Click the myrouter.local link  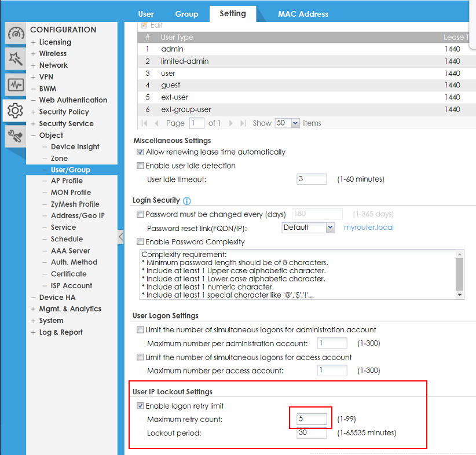pyautogui.click(x=368, y=227)
